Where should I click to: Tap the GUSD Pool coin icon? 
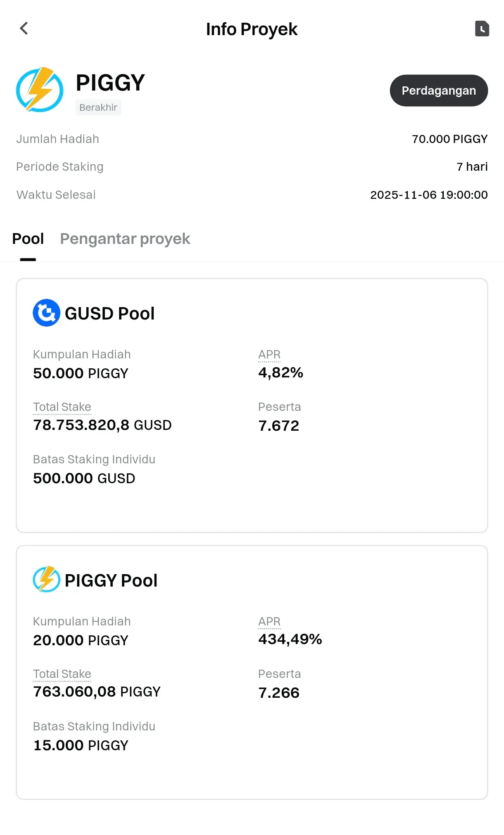point(46,313)
